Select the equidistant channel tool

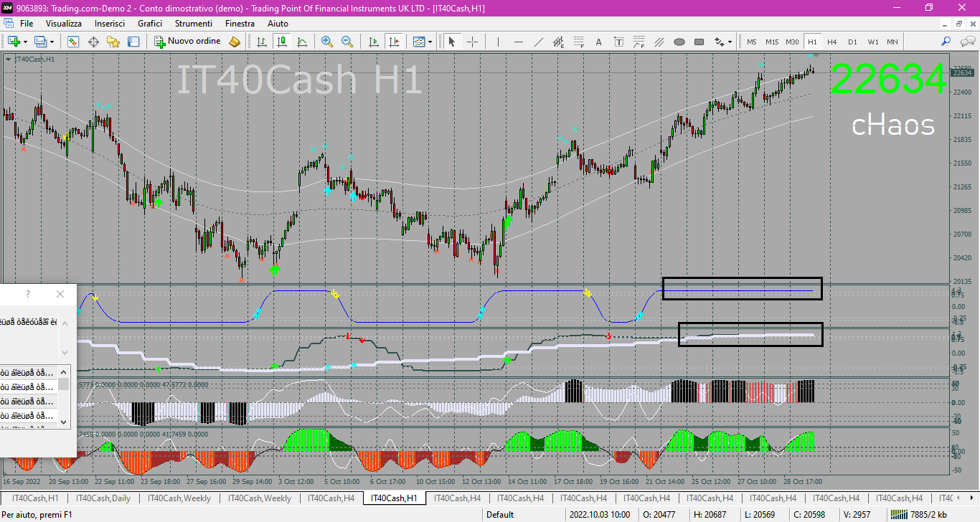pos(559,42)
